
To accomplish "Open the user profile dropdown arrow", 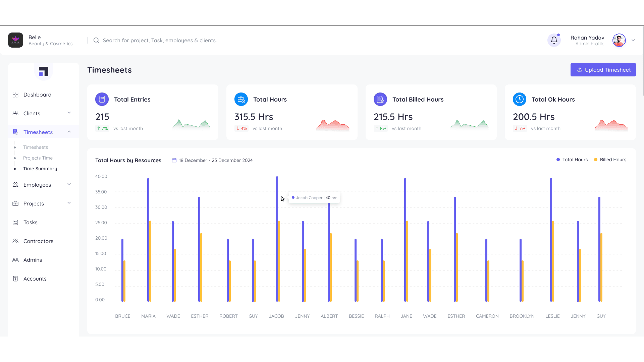I will [633, 40].
